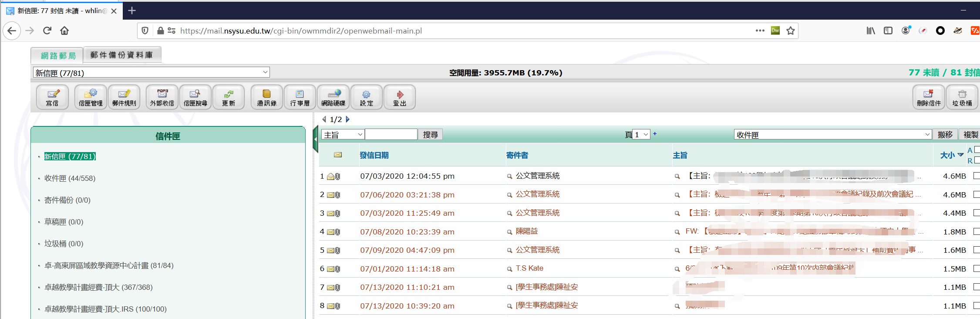Click the search keyword input field

click(x=391, y=135)
